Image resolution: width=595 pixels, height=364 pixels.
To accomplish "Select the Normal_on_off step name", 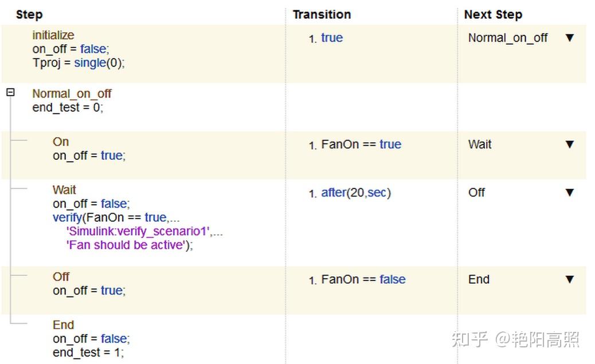I will pos(72,93).
